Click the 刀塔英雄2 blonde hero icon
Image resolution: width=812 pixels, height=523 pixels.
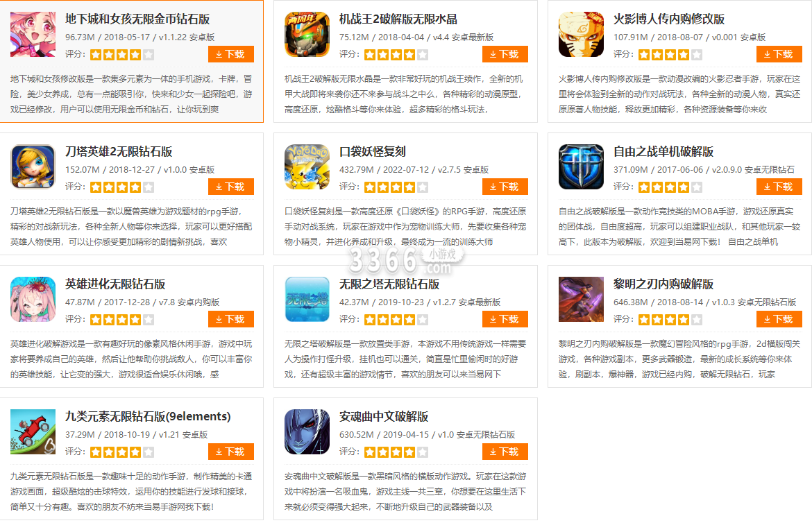33,166
